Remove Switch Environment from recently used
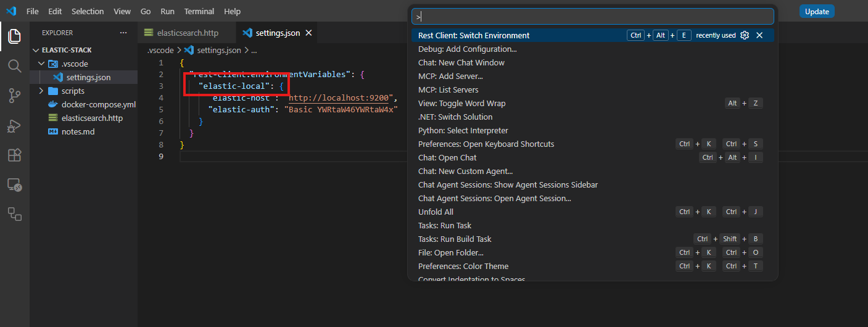Viewport: 868px width, 327px height. pyautogui.click(x=759, y=35)
